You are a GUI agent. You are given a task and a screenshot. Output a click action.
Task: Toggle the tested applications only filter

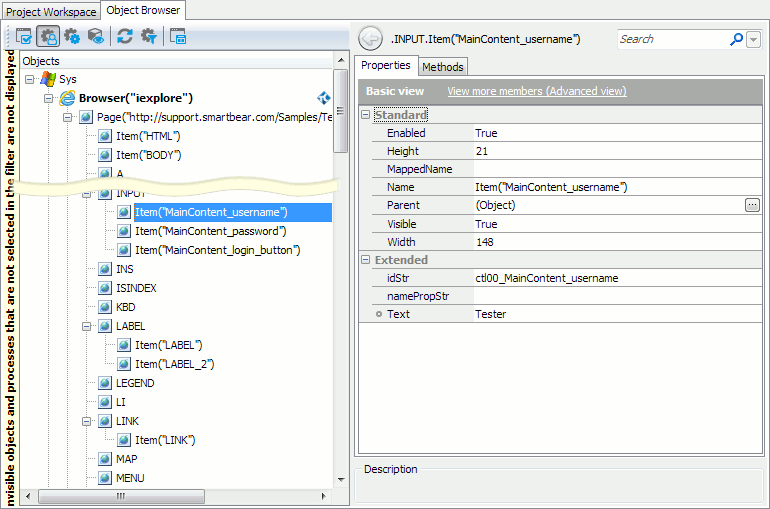24,36
